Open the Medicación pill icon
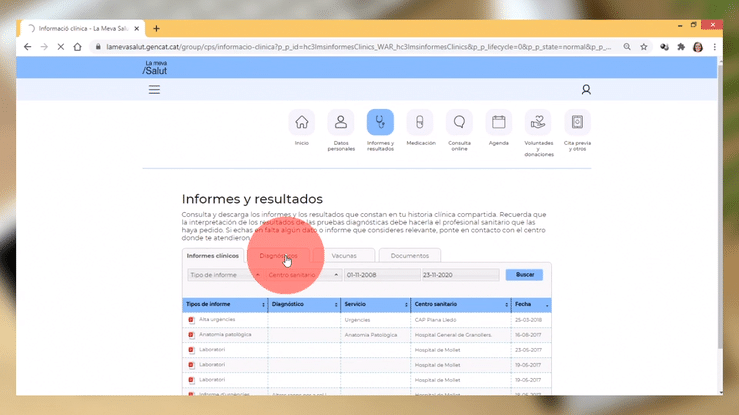 [x=420, y=123]
